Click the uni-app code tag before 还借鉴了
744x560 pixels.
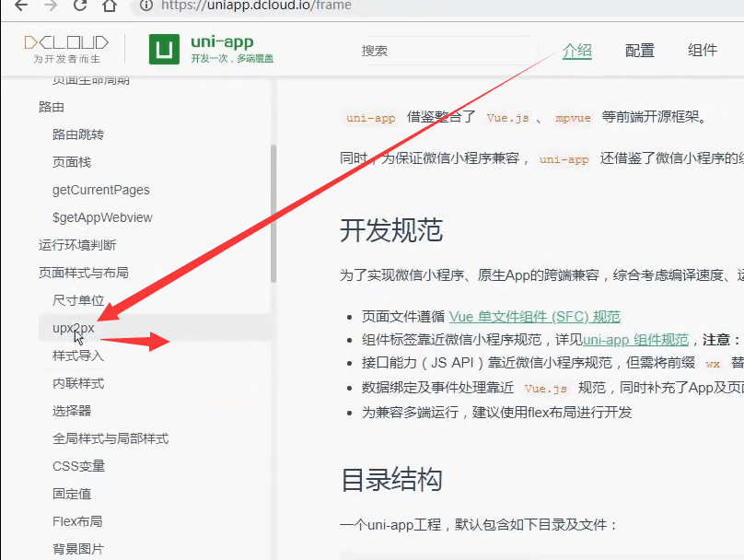(x=564, y=159)
